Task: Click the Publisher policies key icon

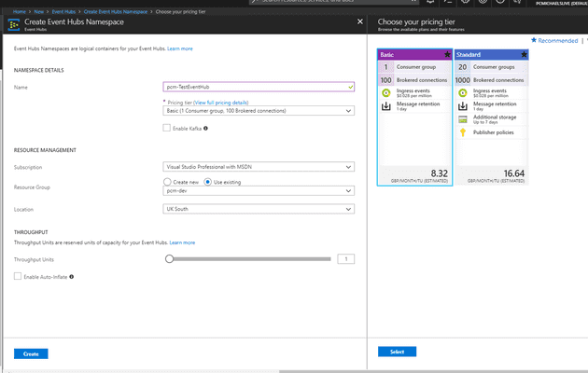Action: point(463,132)
